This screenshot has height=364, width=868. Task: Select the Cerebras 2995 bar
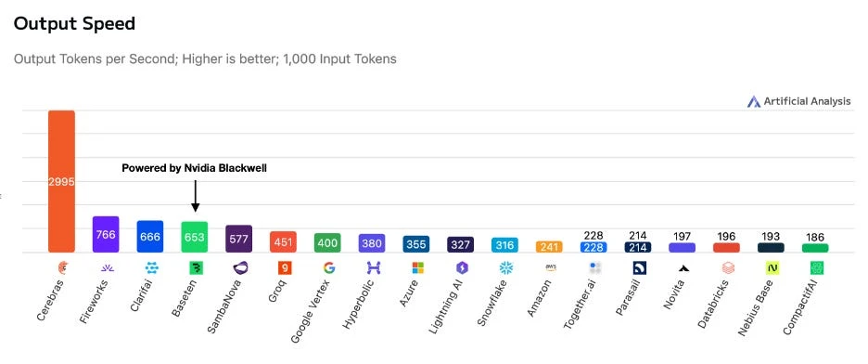point(61,181)
